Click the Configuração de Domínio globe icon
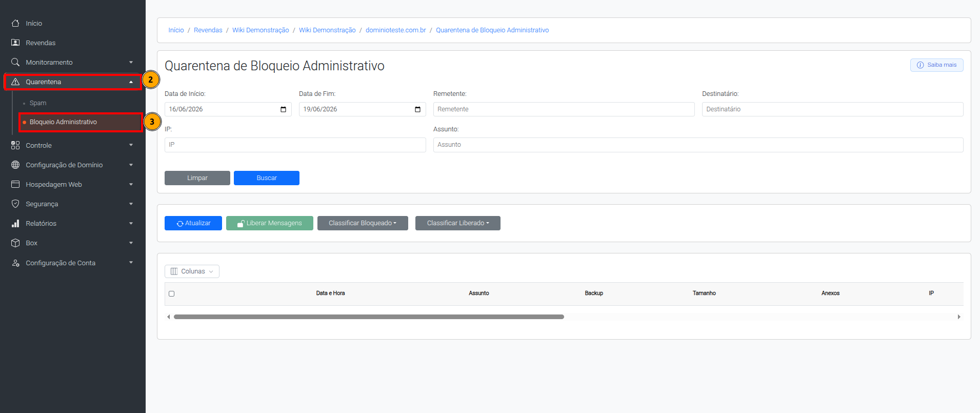The image size is (980, 413). point(15,165)
